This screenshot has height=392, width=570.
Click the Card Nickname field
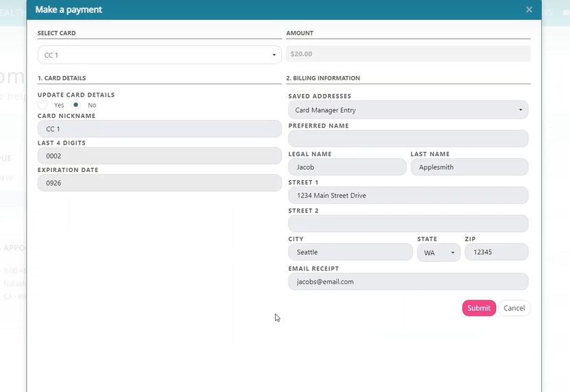point(159,129)
